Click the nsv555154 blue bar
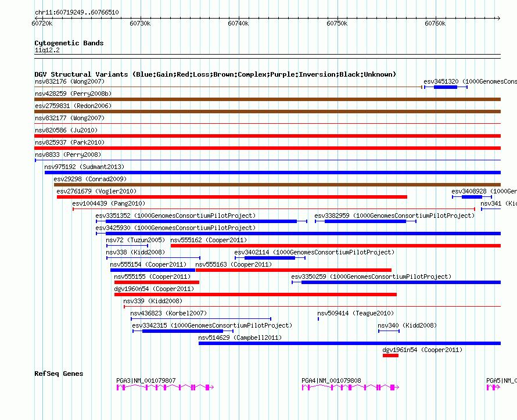Screen dimensions: 517x420 (153, 270)
